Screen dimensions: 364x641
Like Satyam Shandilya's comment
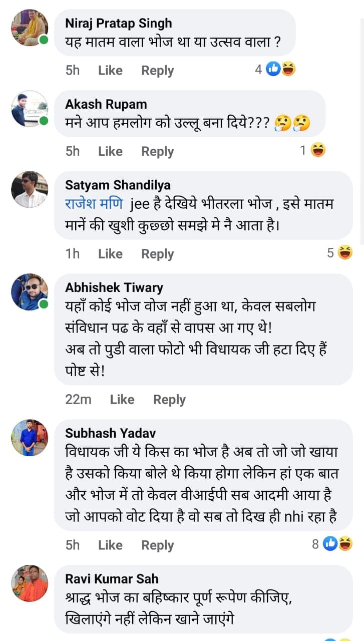[110, 254]
